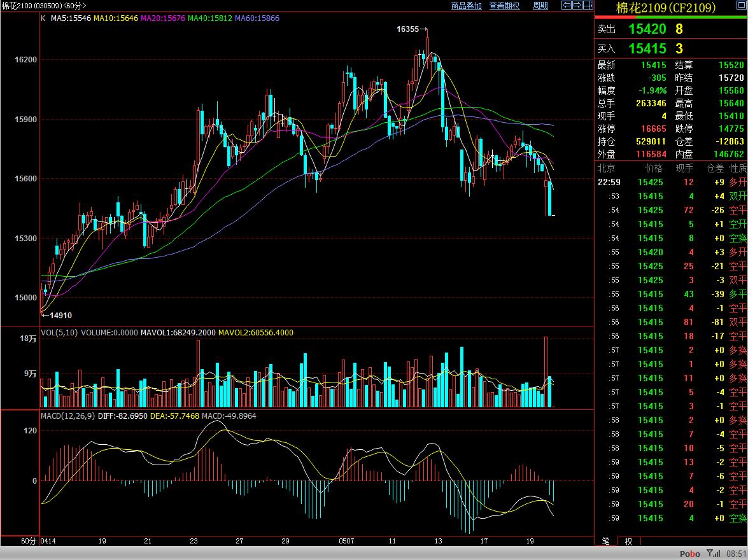
Task: Click the 棉花2109(CF2109) contract title
Action: click(666, 8)
